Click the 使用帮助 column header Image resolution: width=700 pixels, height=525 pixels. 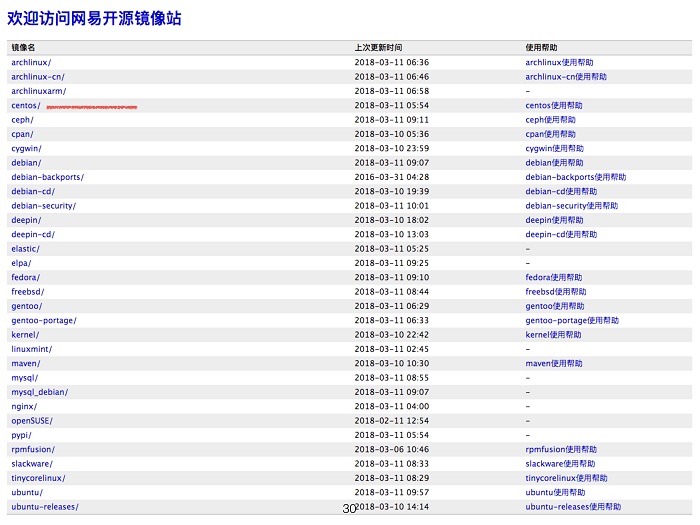pos(542,48)
